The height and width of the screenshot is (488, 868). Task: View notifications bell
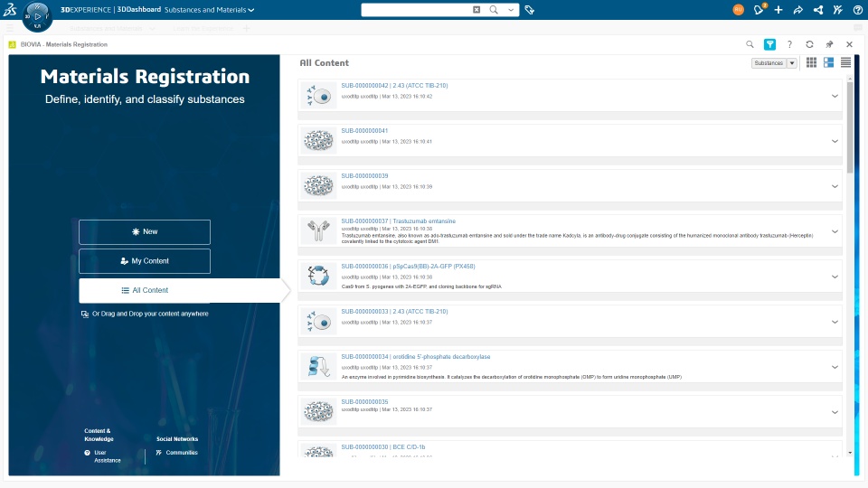click(759, 9)
